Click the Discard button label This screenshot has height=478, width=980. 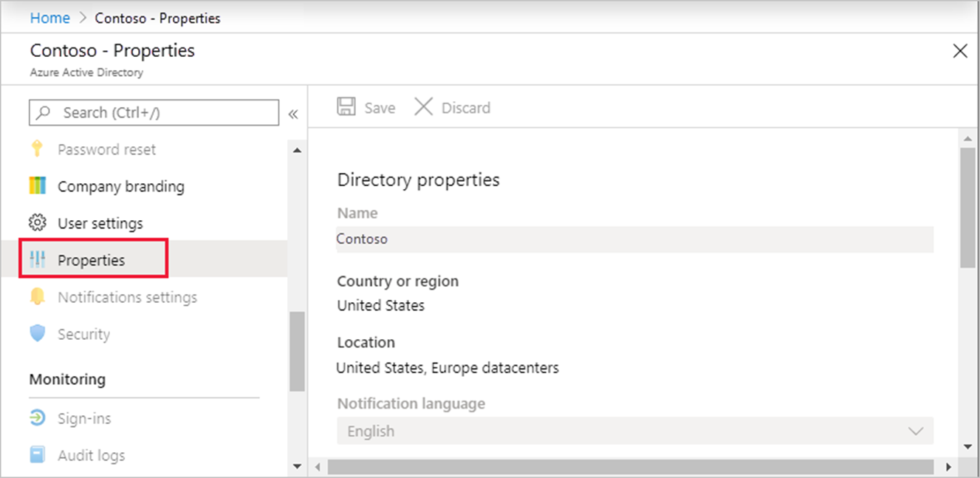(x=466, y=108)
